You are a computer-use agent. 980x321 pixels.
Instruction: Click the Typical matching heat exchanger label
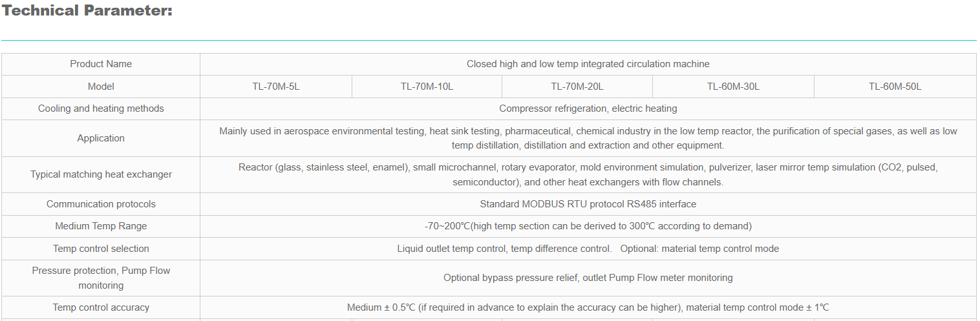[x=101, y=174]
